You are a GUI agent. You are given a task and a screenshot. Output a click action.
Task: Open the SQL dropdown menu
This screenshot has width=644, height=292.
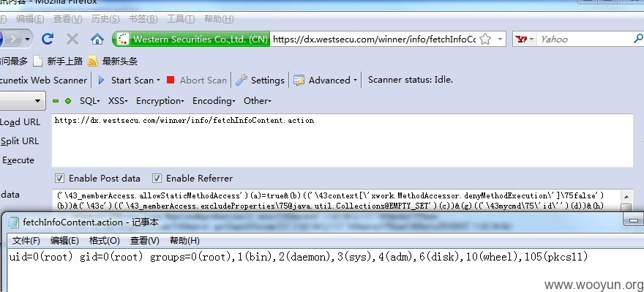90,101
